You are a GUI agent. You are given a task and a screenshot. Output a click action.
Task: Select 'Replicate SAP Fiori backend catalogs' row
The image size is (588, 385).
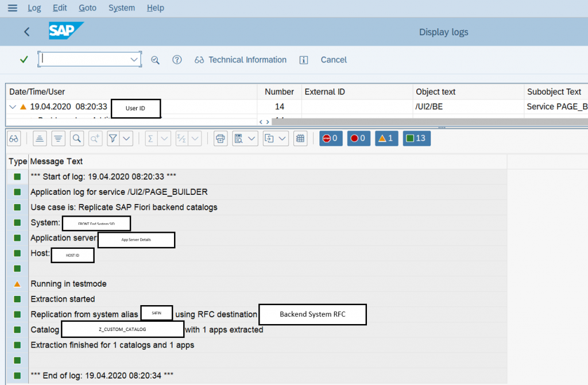[257, 207]
